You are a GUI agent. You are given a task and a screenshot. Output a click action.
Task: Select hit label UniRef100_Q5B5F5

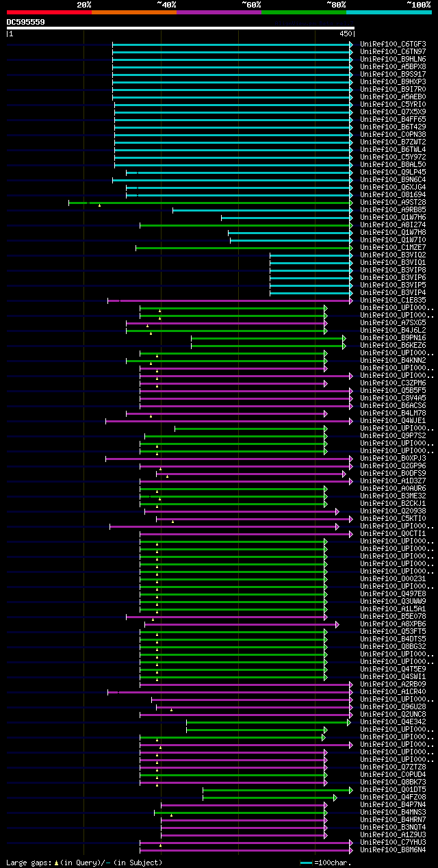[x=393, y=391]
